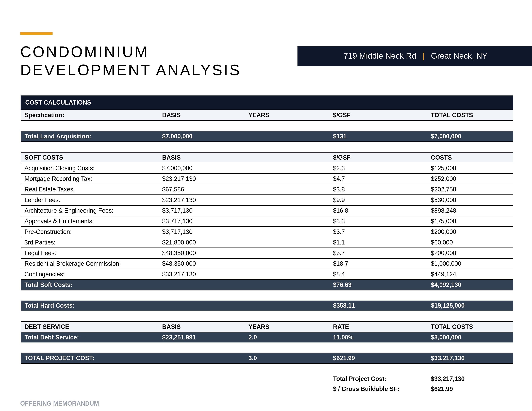Click the $ / Gross Buildable SF label
Viewport: 532px width, 411px height.
[366, 389]
